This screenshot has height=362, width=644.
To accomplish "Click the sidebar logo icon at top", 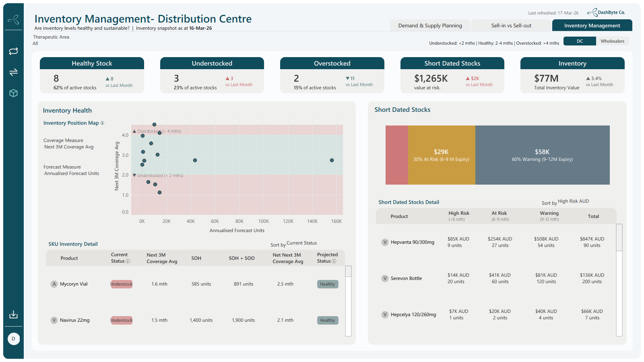I will (x=13, y=19).
